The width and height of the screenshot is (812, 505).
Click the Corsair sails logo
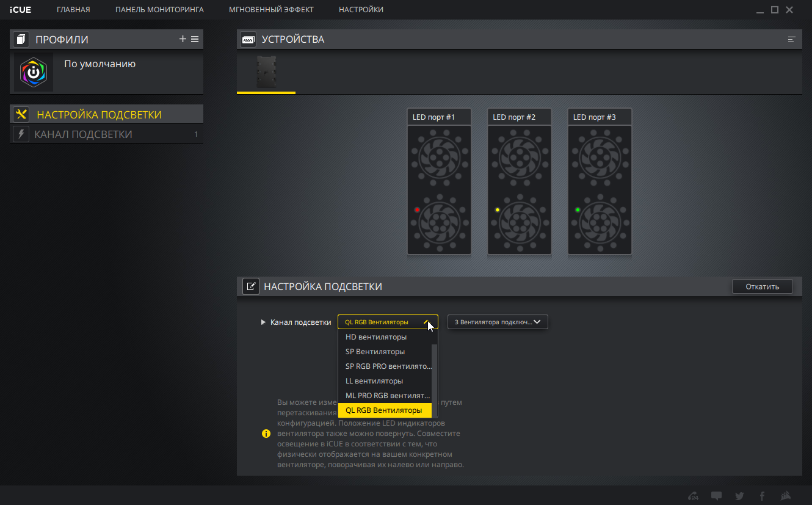click(786, 496)
